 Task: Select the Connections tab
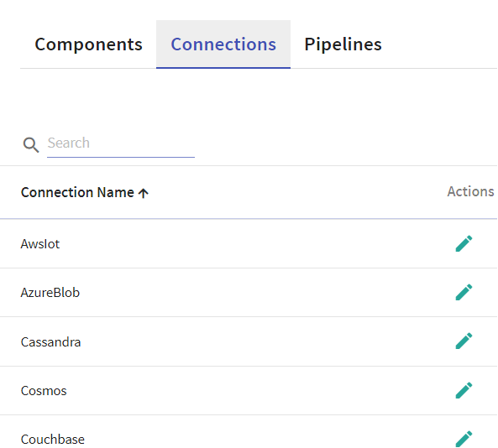point(223,44)
